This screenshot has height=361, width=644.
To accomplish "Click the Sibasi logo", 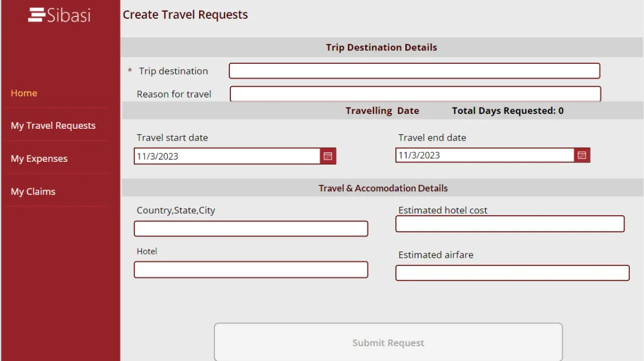I will click(60, 15).
